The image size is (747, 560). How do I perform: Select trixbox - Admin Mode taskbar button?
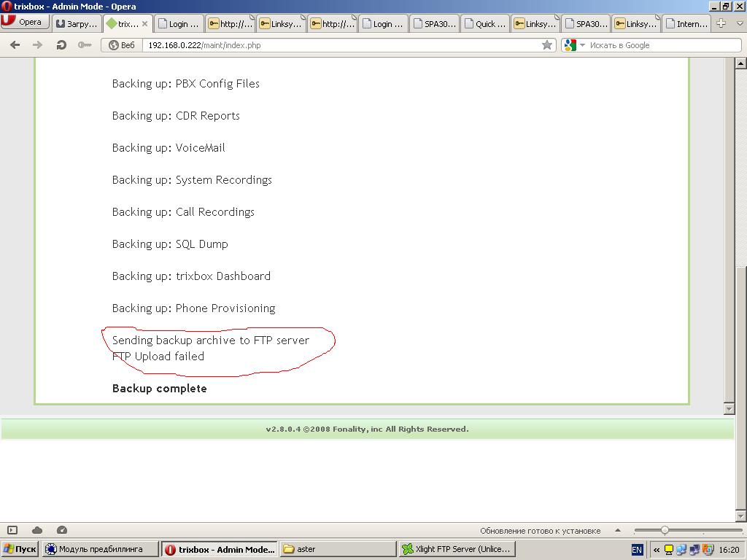tap(220, 549)
